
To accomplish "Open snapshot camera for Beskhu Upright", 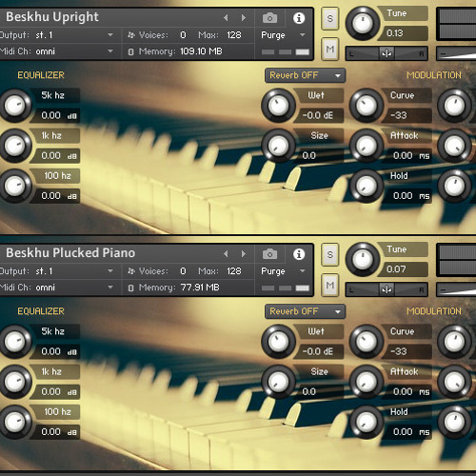I will [x=269, y=18].
